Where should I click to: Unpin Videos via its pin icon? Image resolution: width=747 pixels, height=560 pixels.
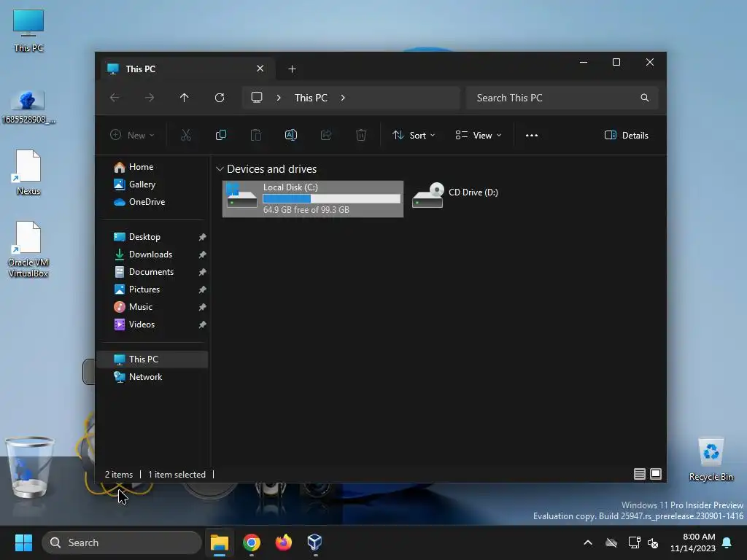pyautogui.click(x=203, y=324)
